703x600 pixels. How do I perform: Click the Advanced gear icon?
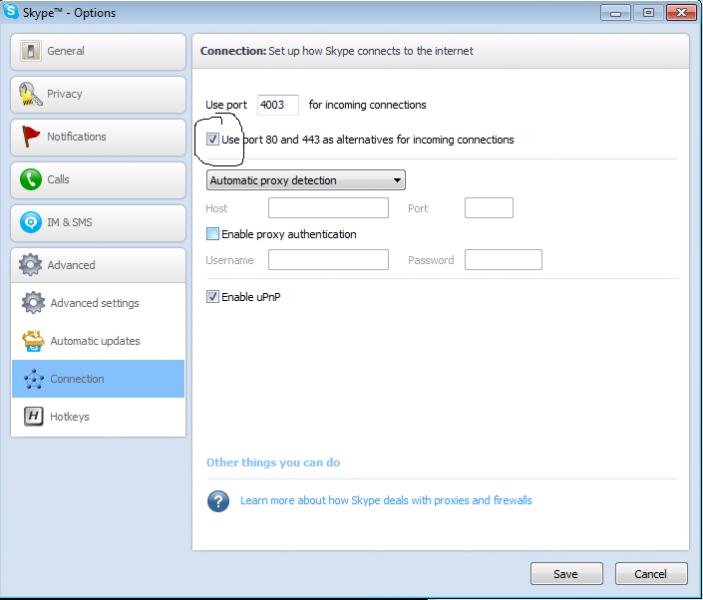(x=30, y=265)
